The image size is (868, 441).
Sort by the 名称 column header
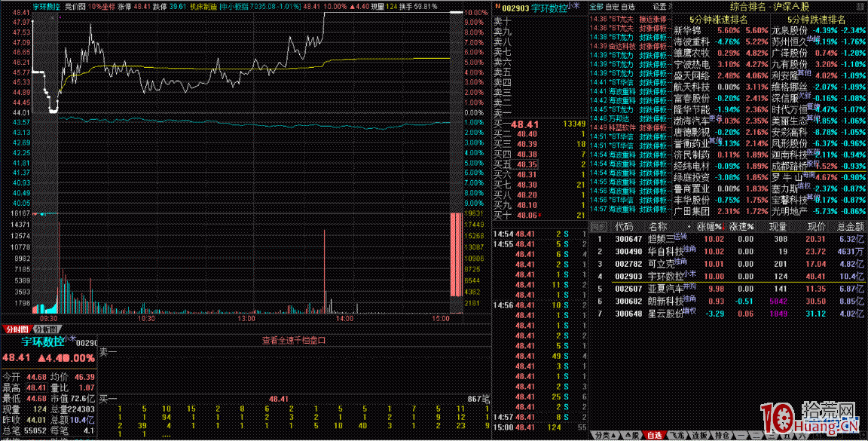tap(659, 227)
